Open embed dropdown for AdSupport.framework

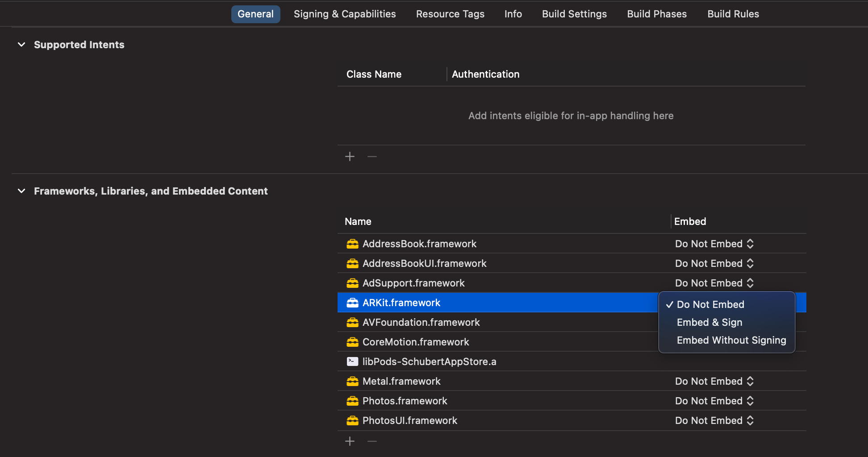[714, 283]
